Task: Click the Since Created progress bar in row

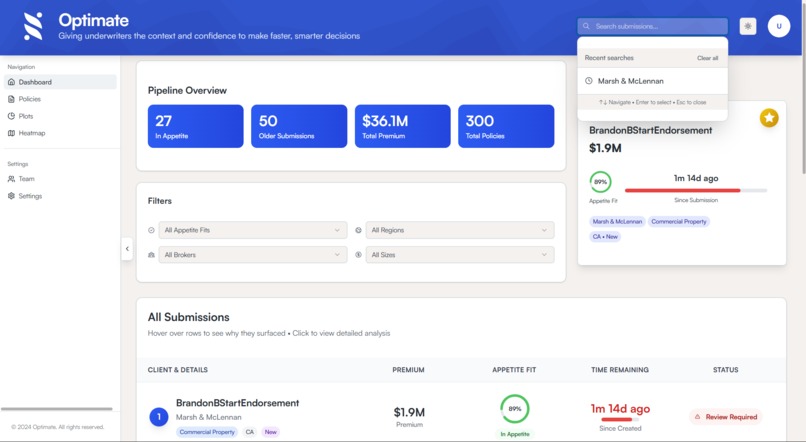Action: click(x=620, y=420)
